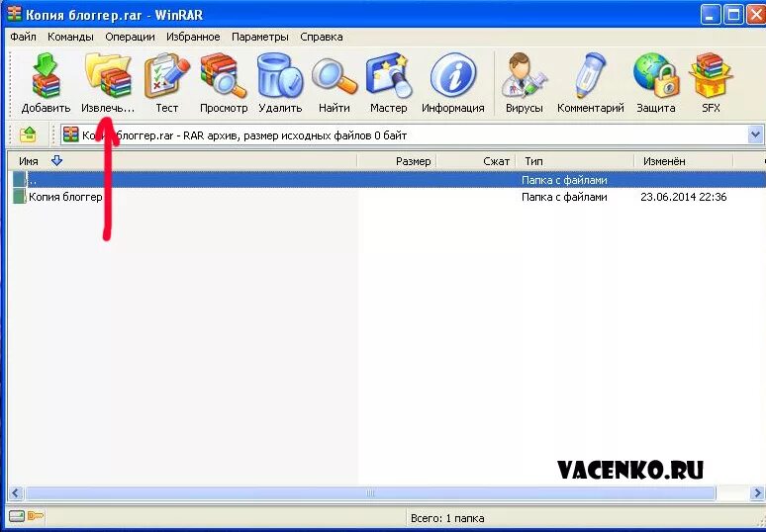Open the Файл menu

click(23, 37)
